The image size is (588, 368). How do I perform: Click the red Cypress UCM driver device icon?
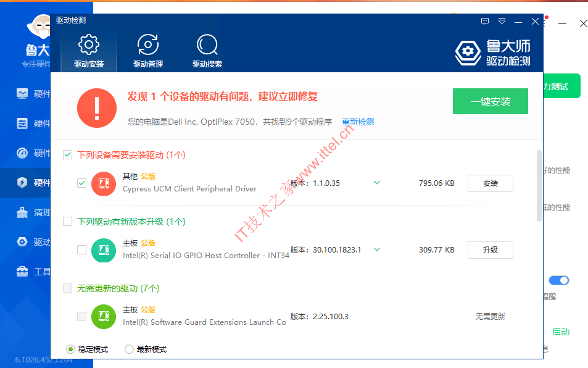tap(104, 183)
